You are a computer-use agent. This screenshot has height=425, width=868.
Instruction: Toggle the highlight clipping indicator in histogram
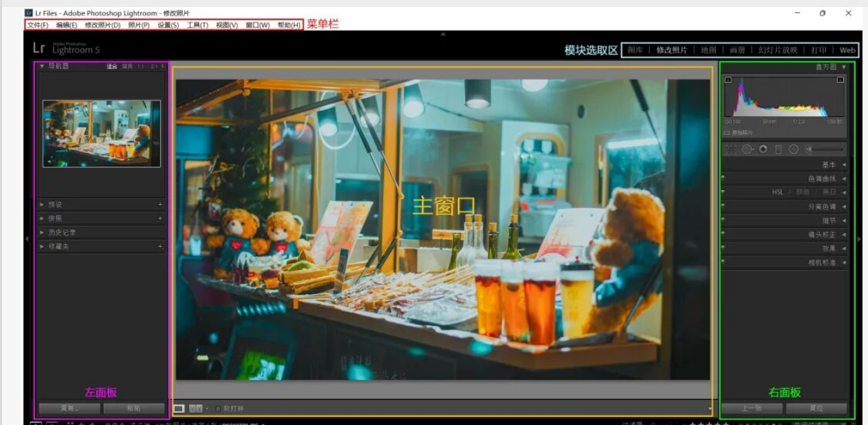pyautogui.click(x=840, y=80)
